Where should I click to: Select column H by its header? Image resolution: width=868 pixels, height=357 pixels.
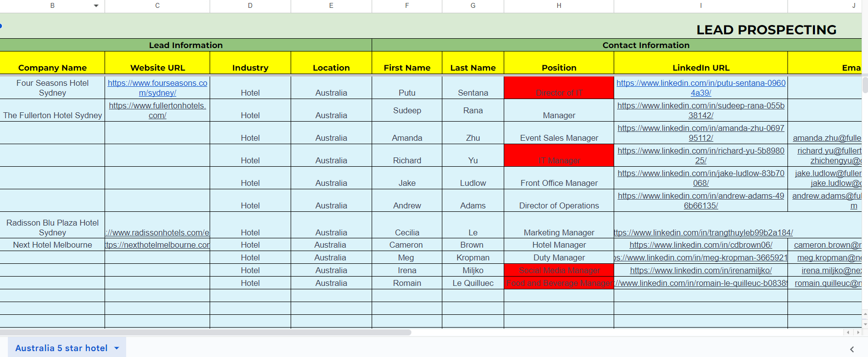(x=559, y=6)
